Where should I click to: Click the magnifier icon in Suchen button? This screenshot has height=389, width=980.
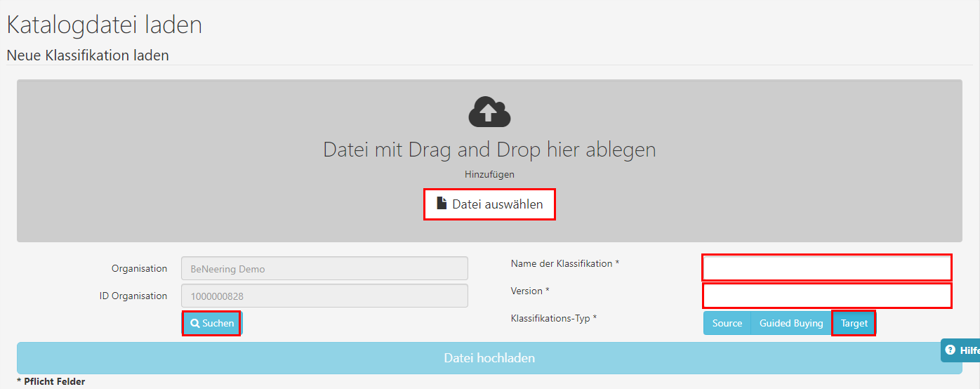194,323
